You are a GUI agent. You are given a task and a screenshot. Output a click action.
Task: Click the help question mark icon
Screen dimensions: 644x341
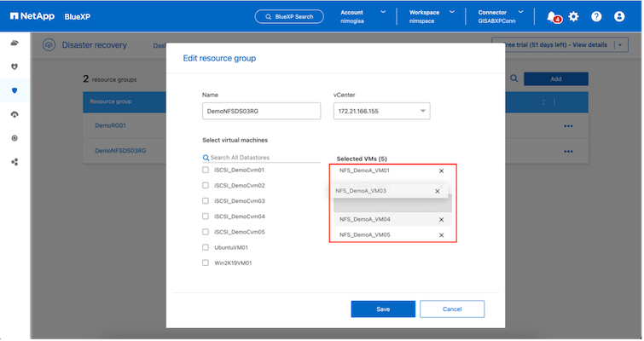(x=596, y=16)
